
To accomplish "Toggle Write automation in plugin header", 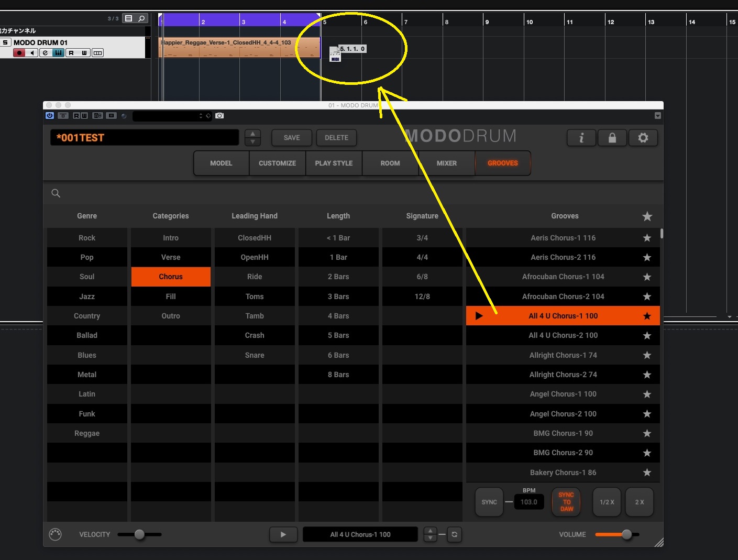I will 84,116.
